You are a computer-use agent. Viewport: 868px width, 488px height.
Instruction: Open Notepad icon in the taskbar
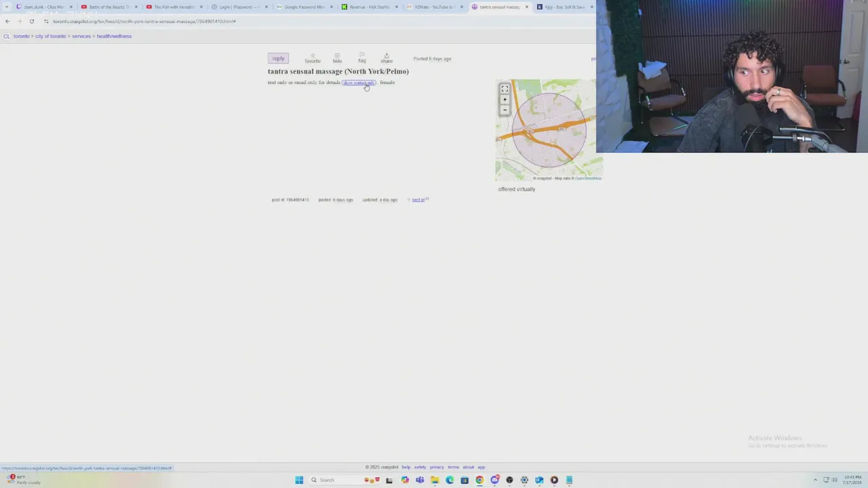[x=569, y=480]
